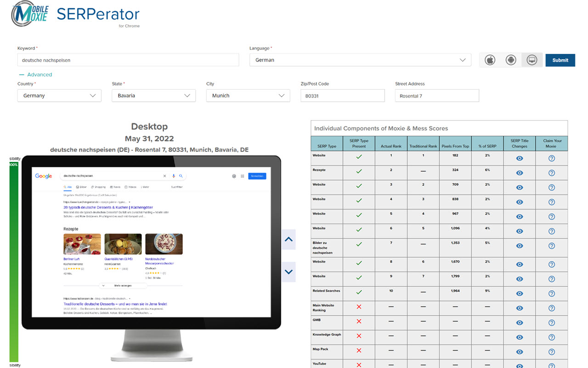Image resolution: width=588 pixels, height=368 pixels.
Task: Collapse the Advanced options section
Action: click(36, 75)
